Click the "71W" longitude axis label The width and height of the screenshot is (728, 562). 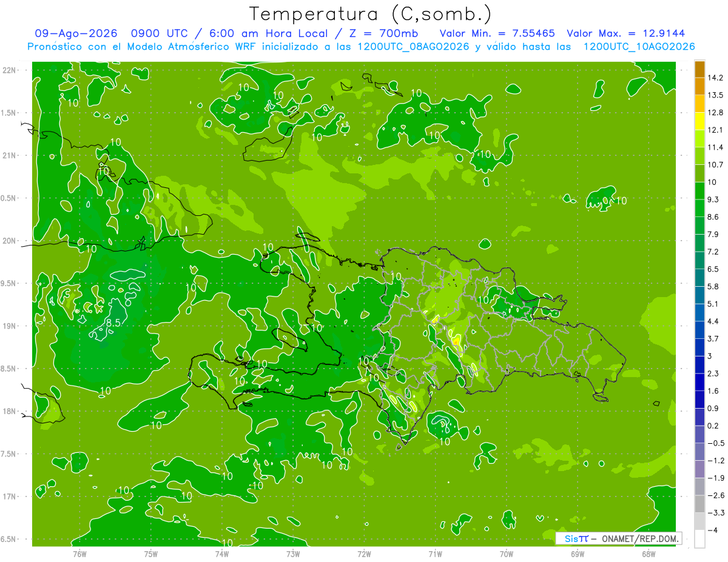point(435,554)
